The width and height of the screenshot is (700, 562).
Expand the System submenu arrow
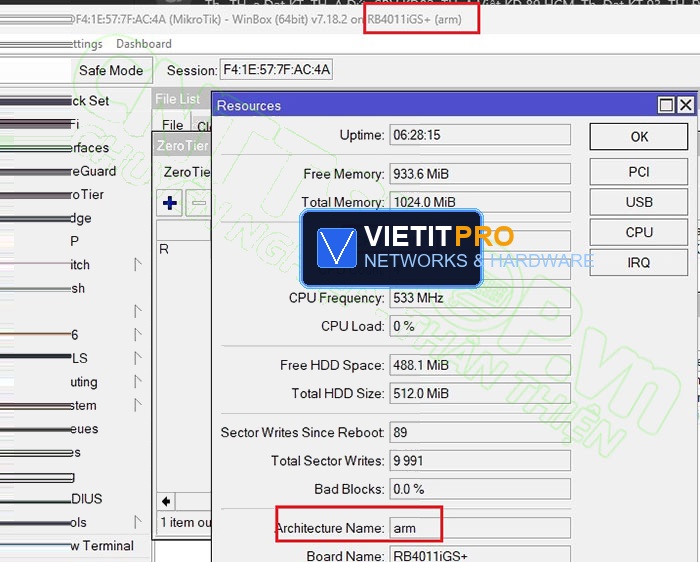(x=138, y=405)
